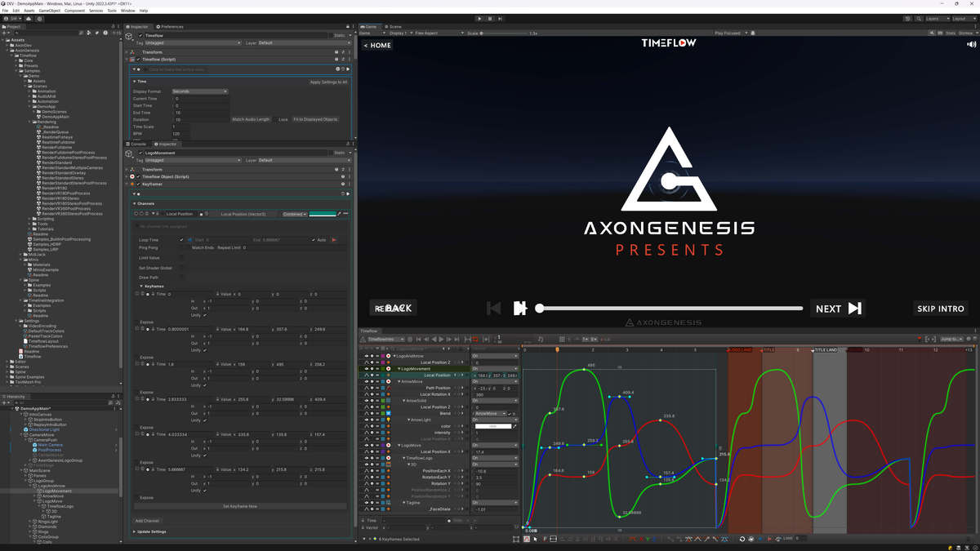
Task: Click the Scale slider in the Game view toolbar
Action: click(x=503, y=33)
